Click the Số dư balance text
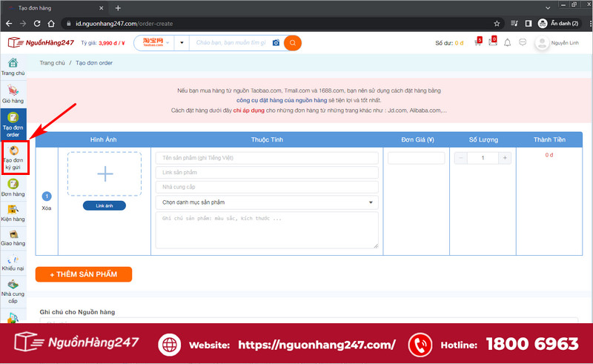This screenshot has width=593, height=364. [449, 43]
